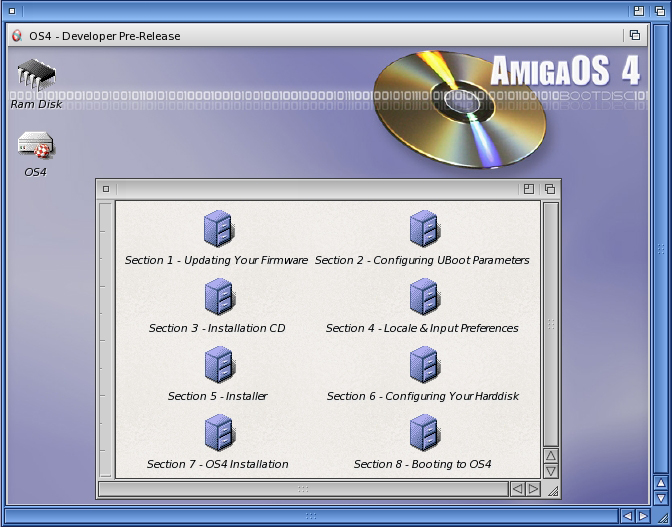
Task: Open Section 6 - Configuring Your Harddisk
Action: tap(423, 365)
